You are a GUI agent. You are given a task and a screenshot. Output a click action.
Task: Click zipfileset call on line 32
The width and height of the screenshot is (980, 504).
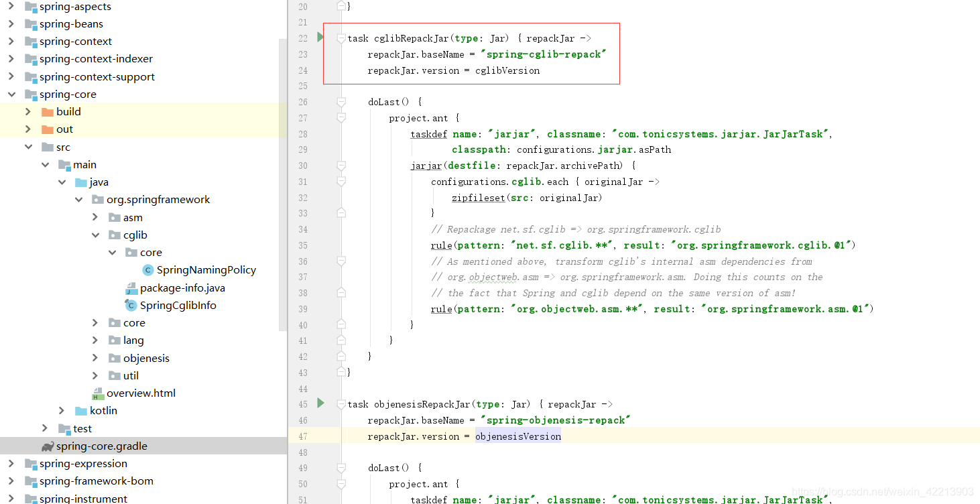479,198
